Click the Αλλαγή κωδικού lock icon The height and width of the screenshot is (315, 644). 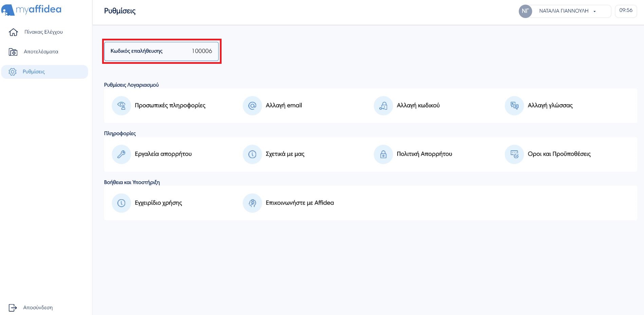pos(383,106)
